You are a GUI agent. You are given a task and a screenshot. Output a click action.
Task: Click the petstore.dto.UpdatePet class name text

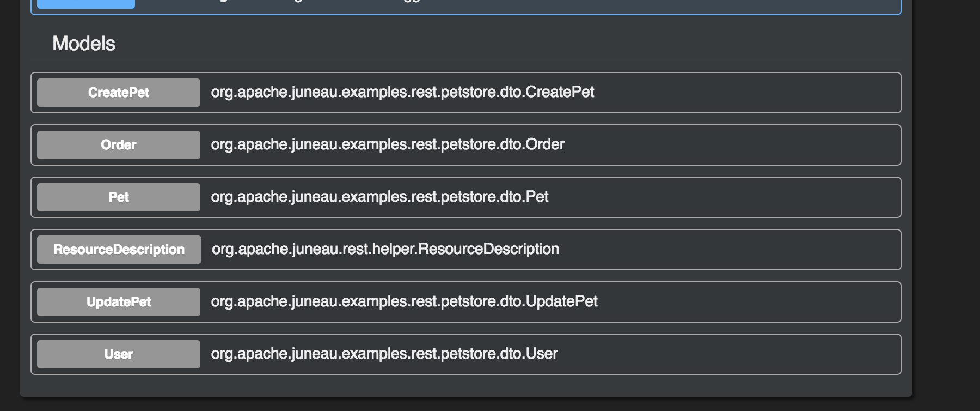(404, 301)
